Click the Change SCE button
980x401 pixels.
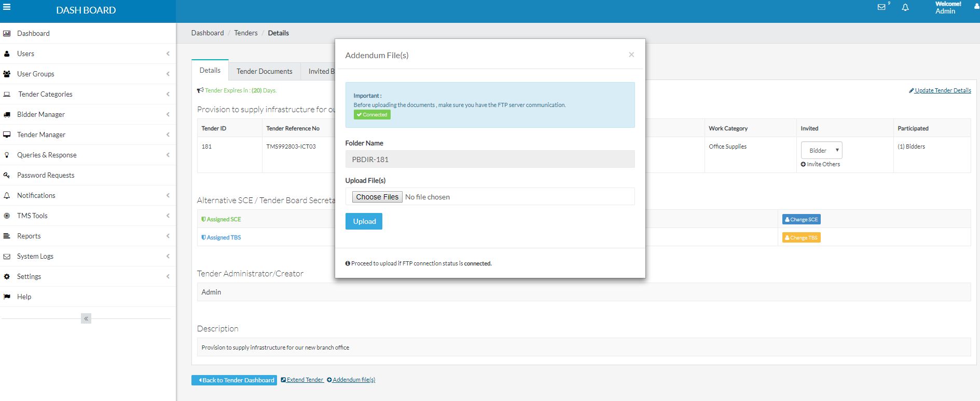point(801,219)
